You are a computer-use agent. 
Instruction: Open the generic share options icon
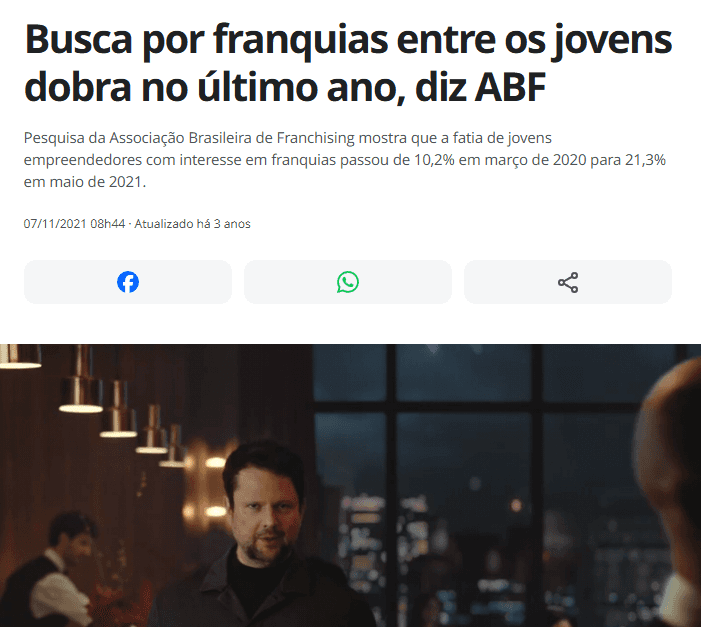tap(568, 282)
